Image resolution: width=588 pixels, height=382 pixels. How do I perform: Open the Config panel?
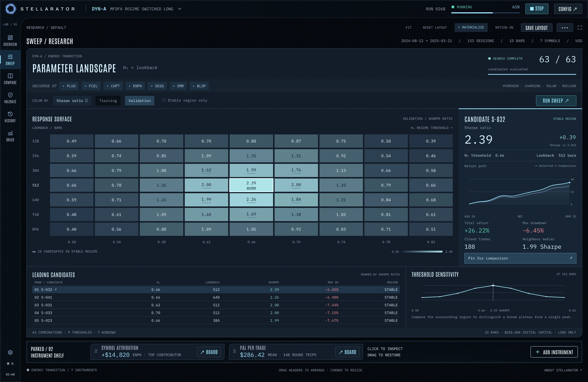tap(568, 9)
